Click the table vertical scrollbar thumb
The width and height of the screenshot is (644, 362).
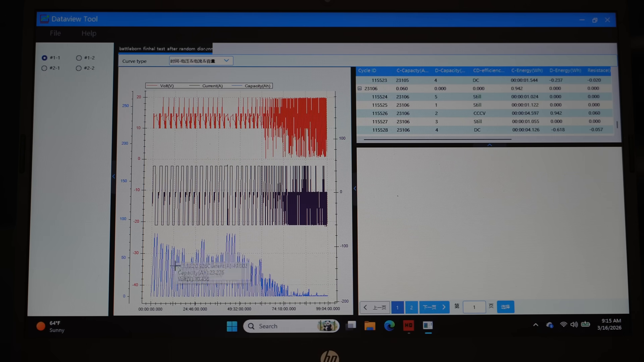point(617,124)
